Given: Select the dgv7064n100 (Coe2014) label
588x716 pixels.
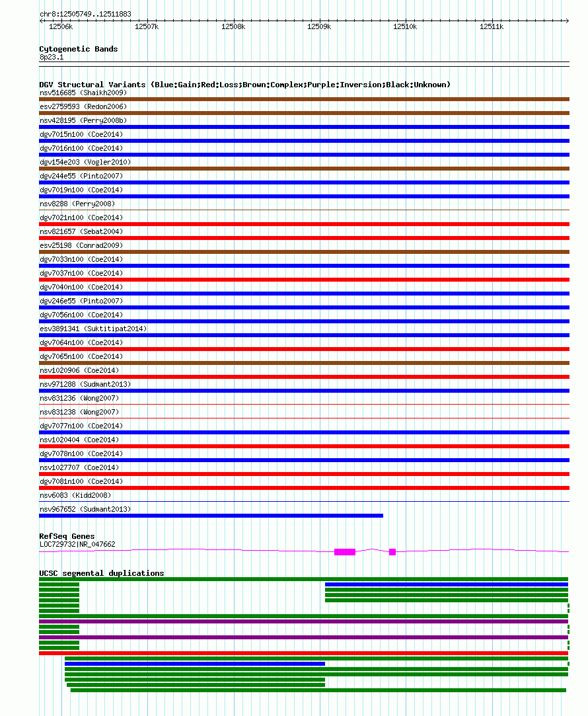Looking at the screenshot, I should click(81, 342).
